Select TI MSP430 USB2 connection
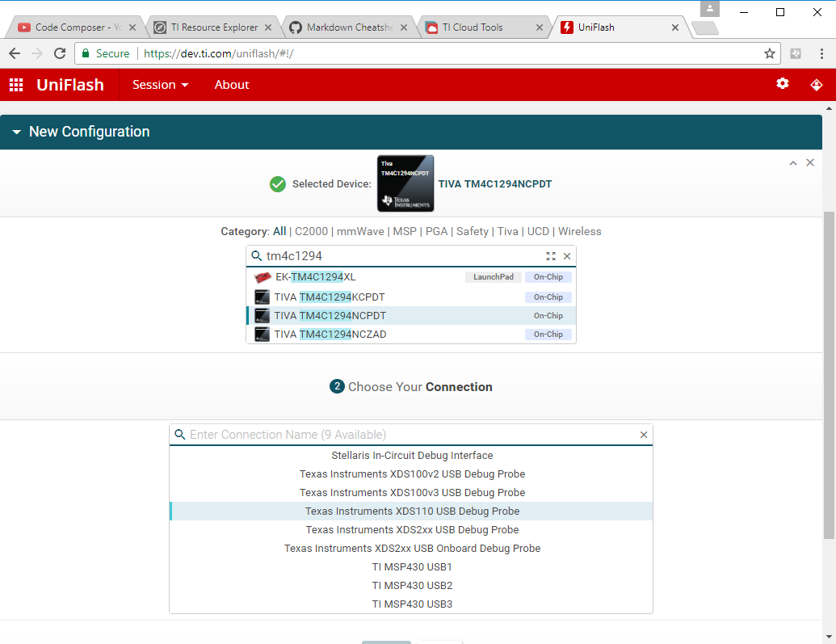 [x=411, y=586]
